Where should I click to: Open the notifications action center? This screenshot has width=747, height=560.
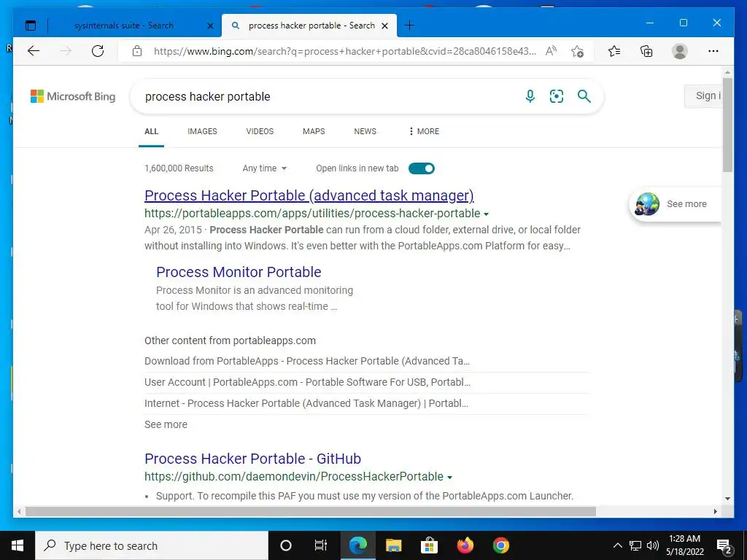coord(724,545)
